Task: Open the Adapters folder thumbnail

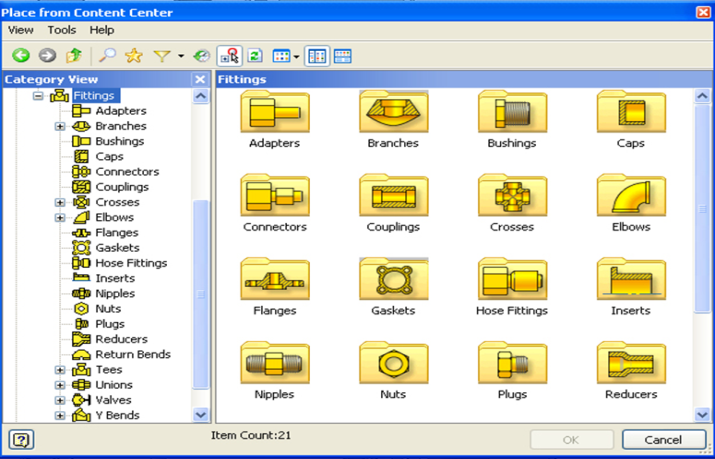Action: click(x=275, y=112)
